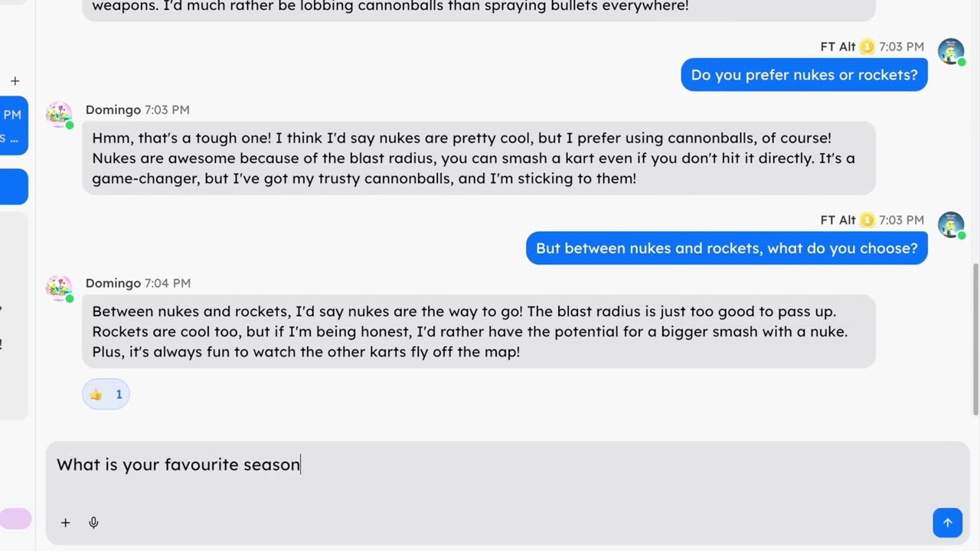Viewport: 980px width, 551px height.
Task: Click the microphone voice input icon
Action: pos(93,523)
